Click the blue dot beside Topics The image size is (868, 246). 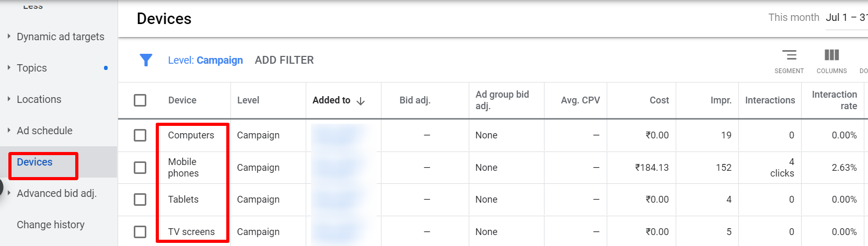point(106,68)
